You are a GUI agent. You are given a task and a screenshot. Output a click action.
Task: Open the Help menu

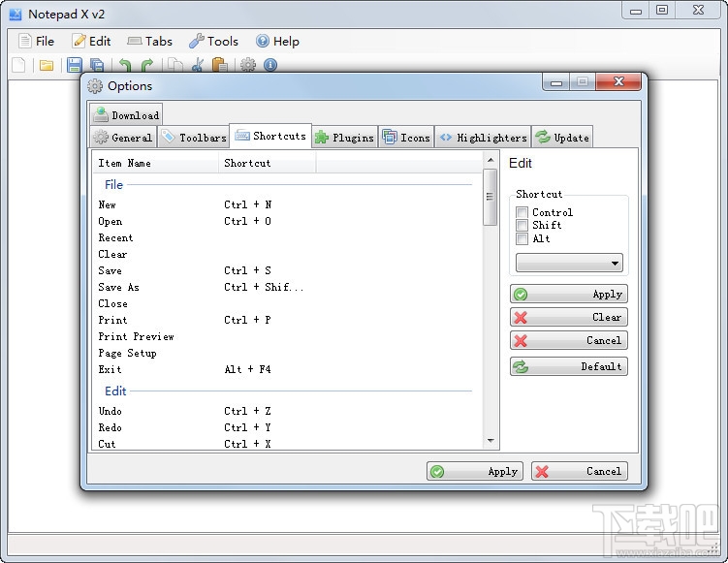click(x=277, y=42)
